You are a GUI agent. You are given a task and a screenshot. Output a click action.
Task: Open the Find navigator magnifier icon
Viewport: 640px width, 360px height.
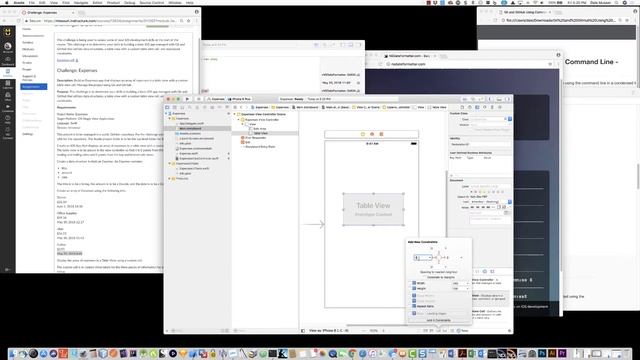tap(190, 107)
